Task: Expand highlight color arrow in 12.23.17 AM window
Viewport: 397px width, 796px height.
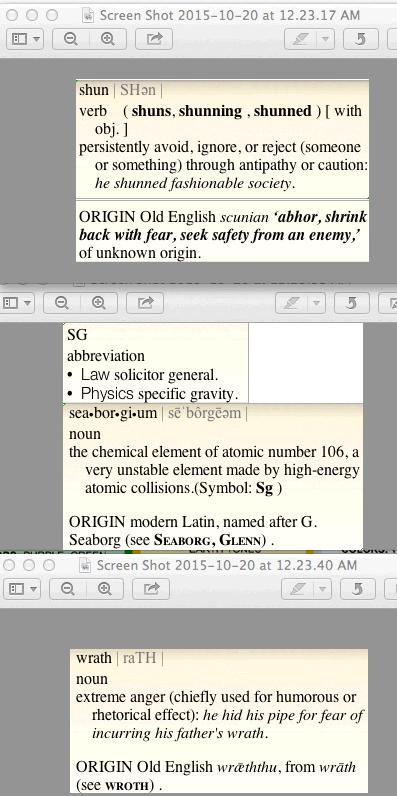Action: click(x=325, y=39)
